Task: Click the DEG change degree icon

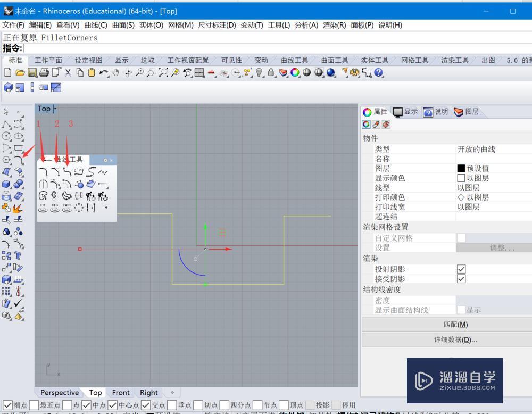Action: [x=55, y=208]
